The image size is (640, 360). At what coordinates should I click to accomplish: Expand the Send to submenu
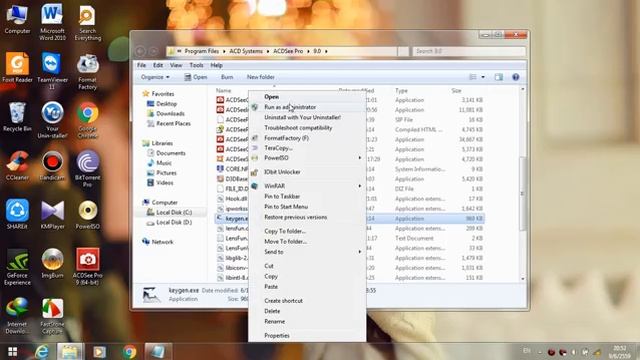pyautogui.click(x=307, y=252)
